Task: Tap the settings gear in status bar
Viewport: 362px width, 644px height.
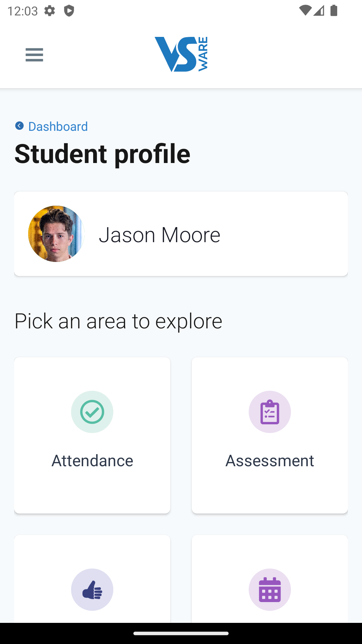Action: coord(50,11)
